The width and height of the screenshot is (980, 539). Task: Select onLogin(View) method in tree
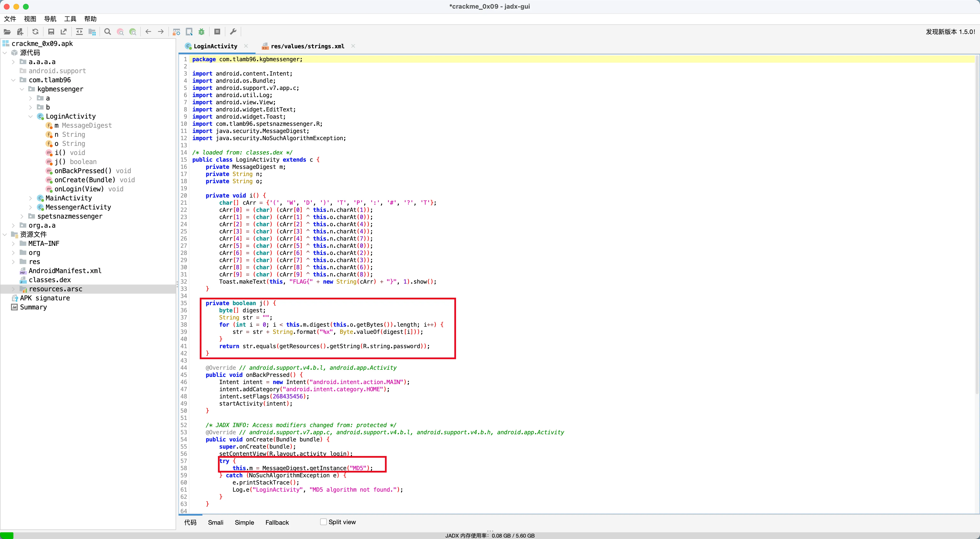coord(79,189)
